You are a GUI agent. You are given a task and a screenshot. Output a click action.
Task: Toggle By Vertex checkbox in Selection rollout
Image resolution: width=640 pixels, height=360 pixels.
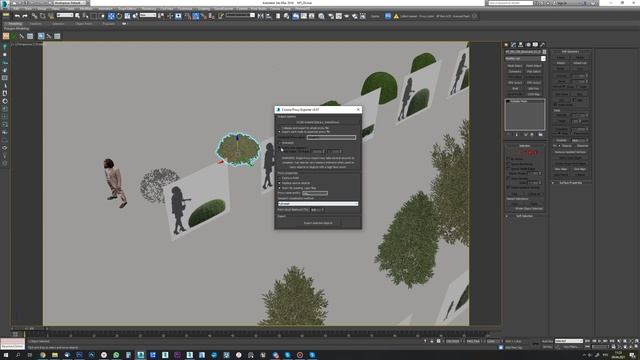tap(508, 159)
